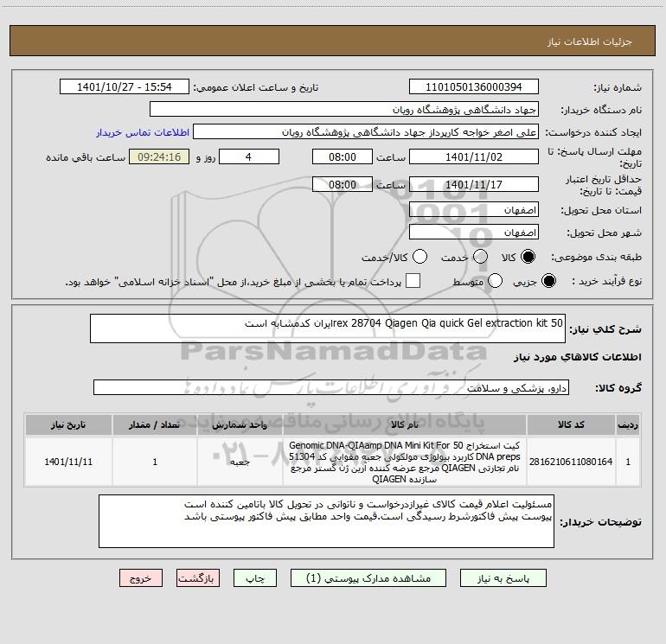Click the response deadline time 08:00 field

(x=343, y=156)
